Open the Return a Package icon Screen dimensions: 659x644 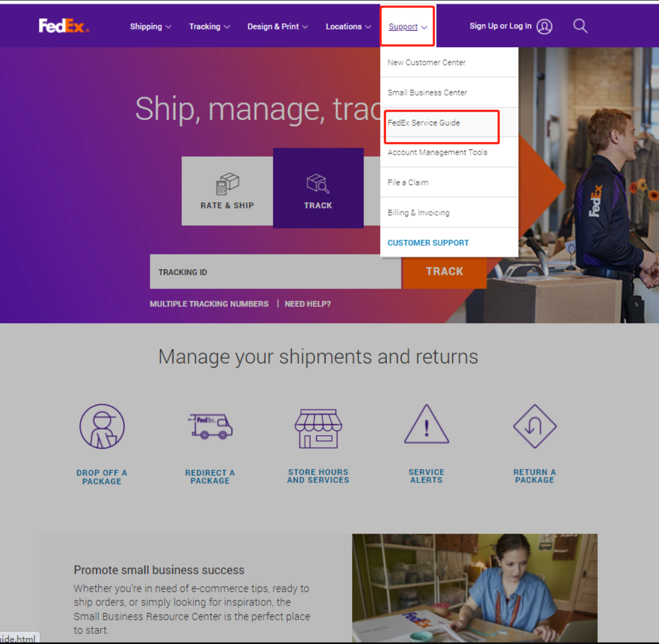(534, 426)
